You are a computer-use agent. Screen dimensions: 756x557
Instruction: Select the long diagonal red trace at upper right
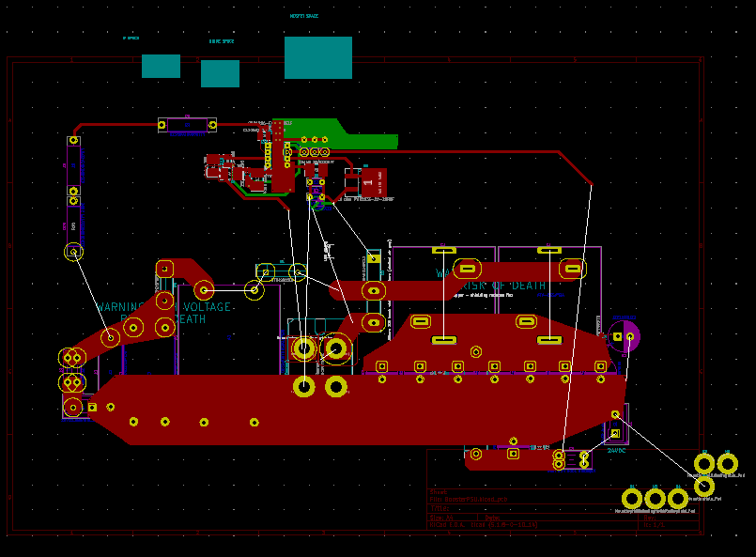coord(575,168)
